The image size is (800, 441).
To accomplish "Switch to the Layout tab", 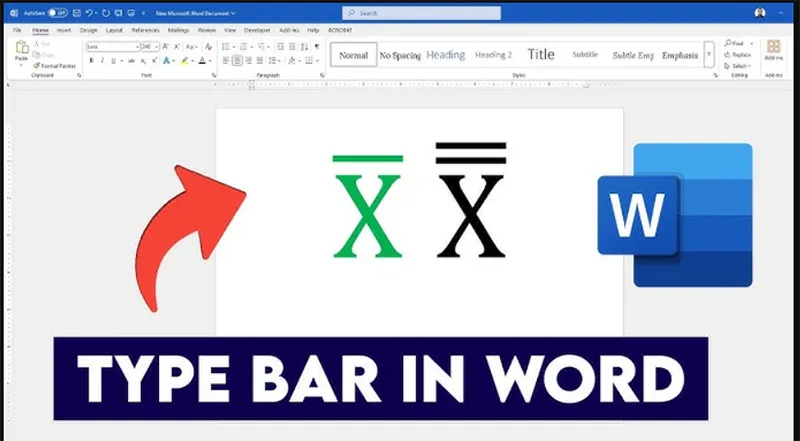I will (x=114, y=30).
